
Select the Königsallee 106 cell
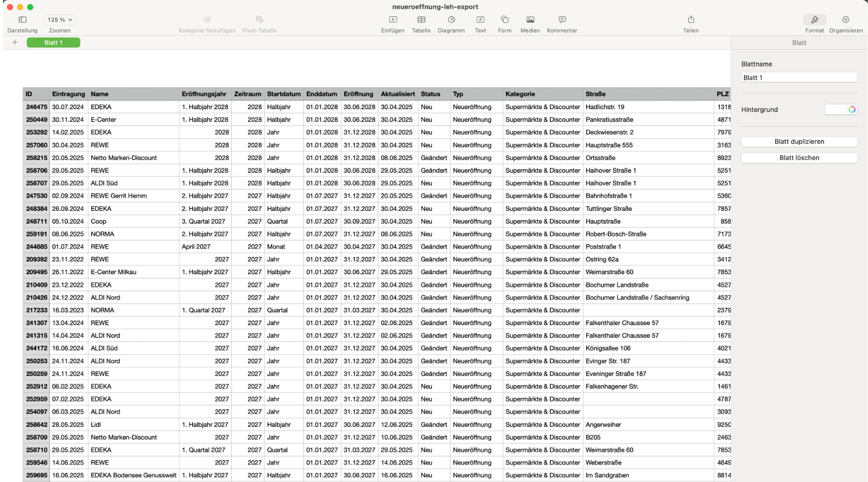(648, 348)
